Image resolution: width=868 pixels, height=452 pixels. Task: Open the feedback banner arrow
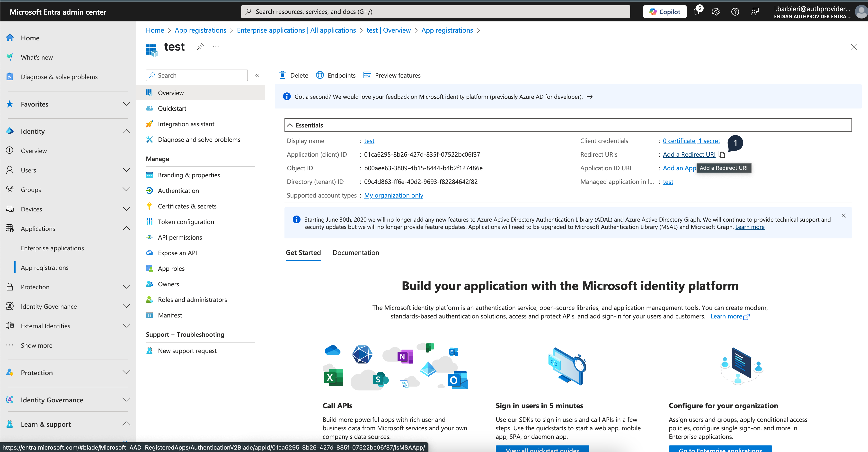click(x=589, y=97)
